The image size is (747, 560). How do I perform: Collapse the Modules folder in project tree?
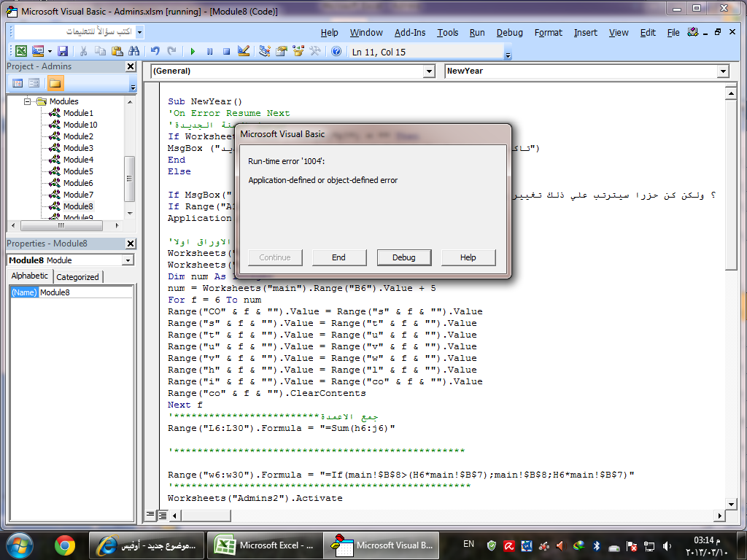click(28, 101)
